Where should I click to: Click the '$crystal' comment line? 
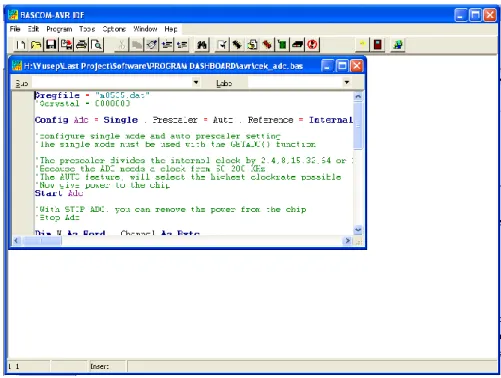click(x=83, y=104)
